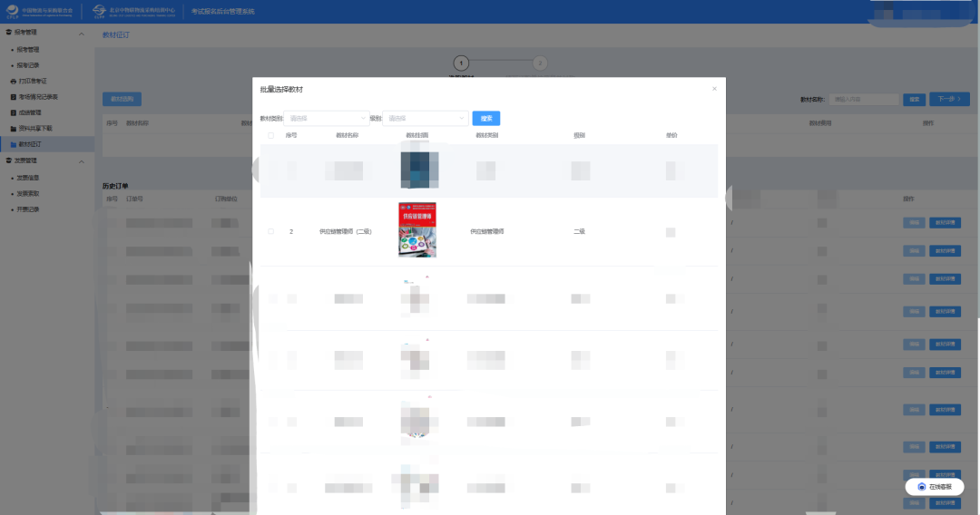The height and width of the screenshot is (515, 980).
Task: Go to 打印准考证 page
Action: click(x=33, y=82)
